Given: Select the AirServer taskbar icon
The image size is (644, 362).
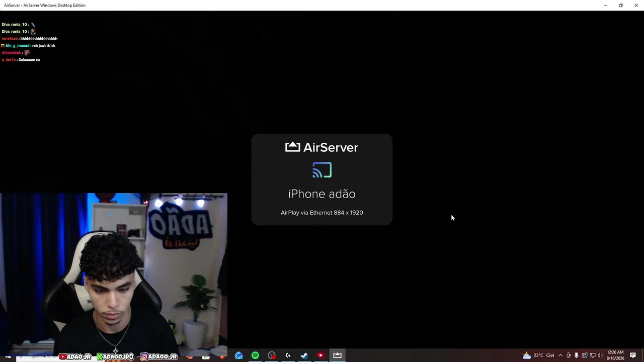Looking at the screenshot, I should click(337, 355).
